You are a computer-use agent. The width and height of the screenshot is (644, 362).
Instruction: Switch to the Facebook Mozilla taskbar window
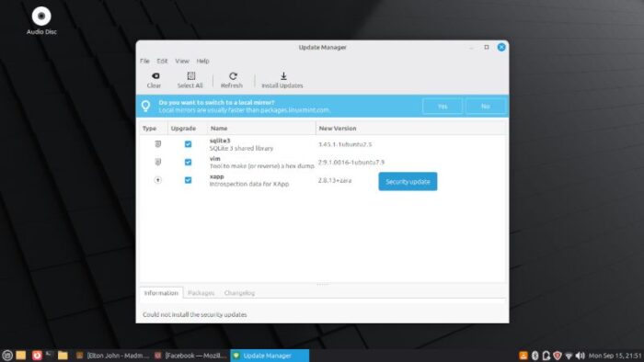(191, 356)
